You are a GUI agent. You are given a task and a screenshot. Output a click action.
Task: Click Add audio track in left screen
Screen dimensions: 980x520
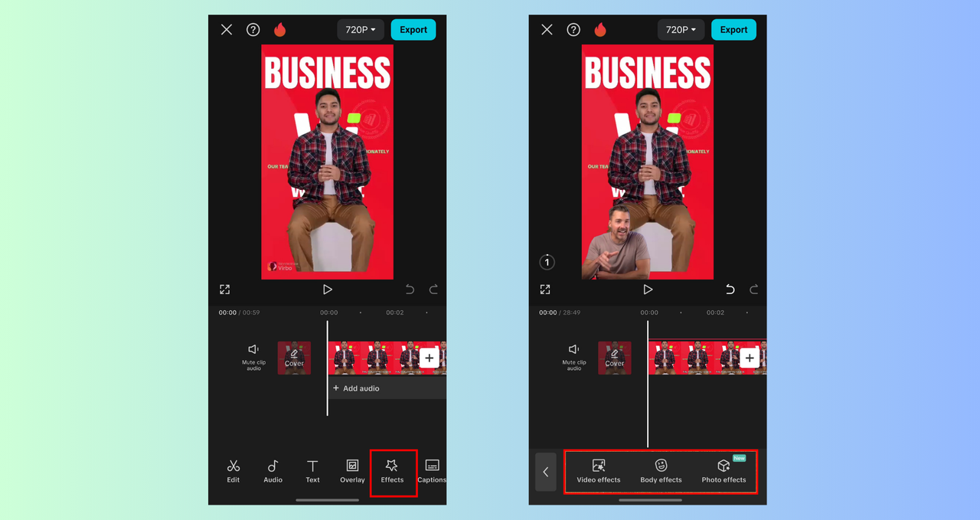(x=387, y=388)
